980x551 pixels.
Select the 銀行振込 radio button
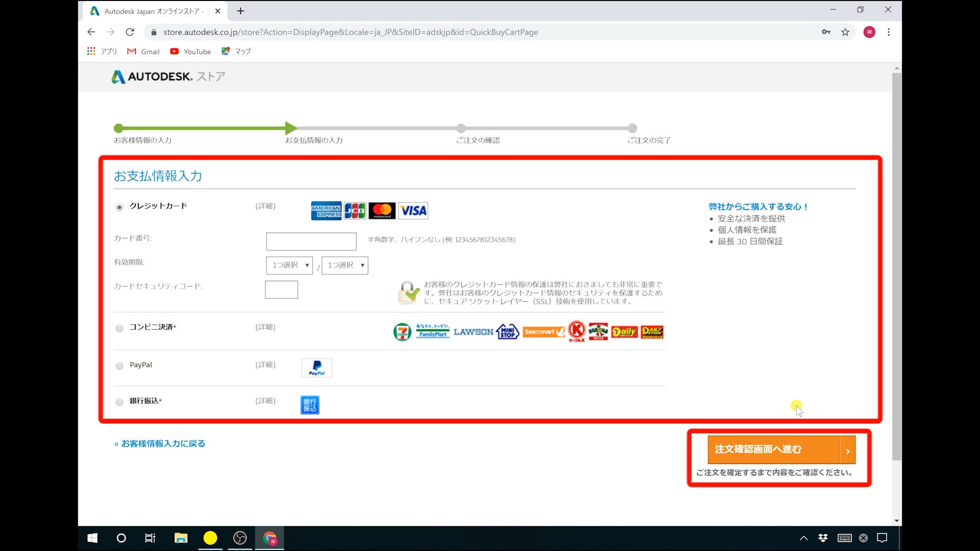119,402
